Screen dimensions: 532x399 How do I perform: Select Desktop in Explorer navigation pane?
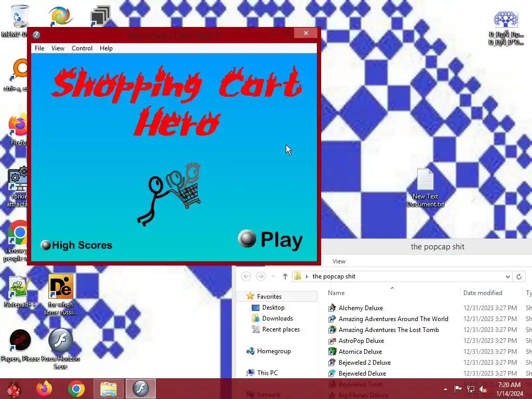pyautogui.click(x=273, y=308)
